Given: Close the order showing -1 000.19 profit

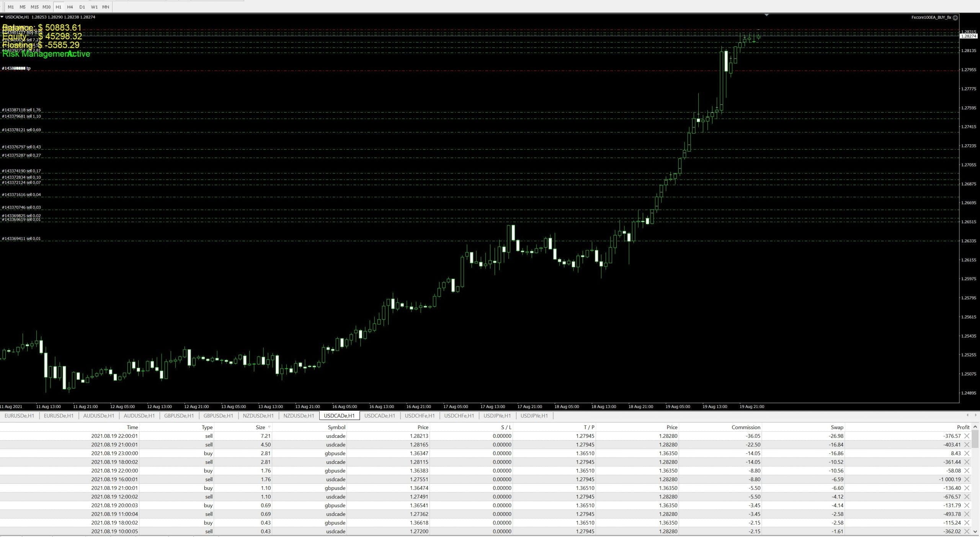Looking at the screenshot, I should 967,479.
